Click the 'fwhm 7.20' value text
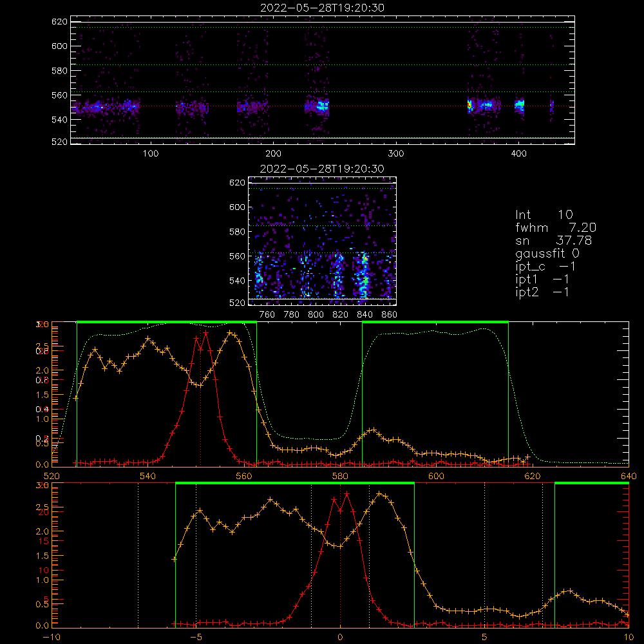Image resolution: width=644 pixels, height=644 pixels. 555,227
